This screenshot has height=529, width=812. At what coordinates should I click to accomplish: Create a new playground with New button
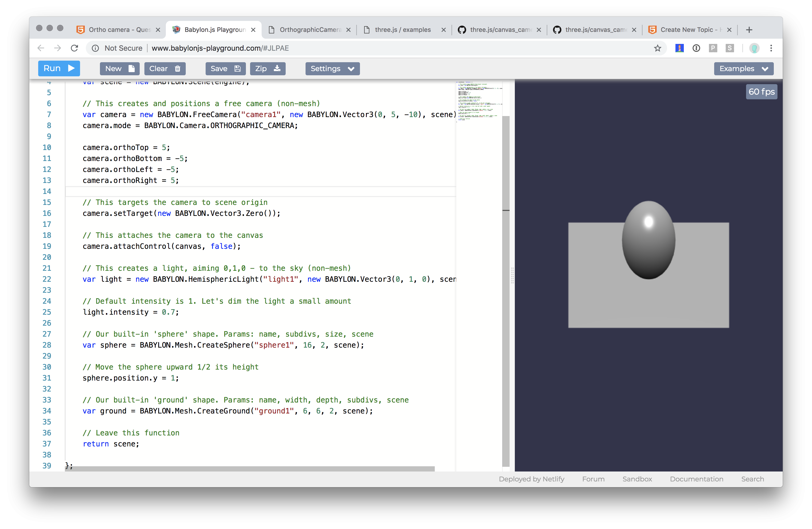pyautogui.click(x=120, y=68)
